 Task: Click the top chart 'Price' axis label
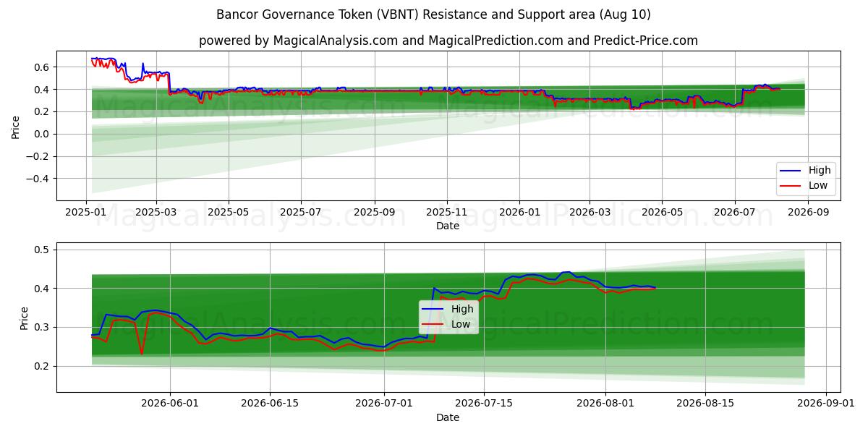click(x=17, y=126)
